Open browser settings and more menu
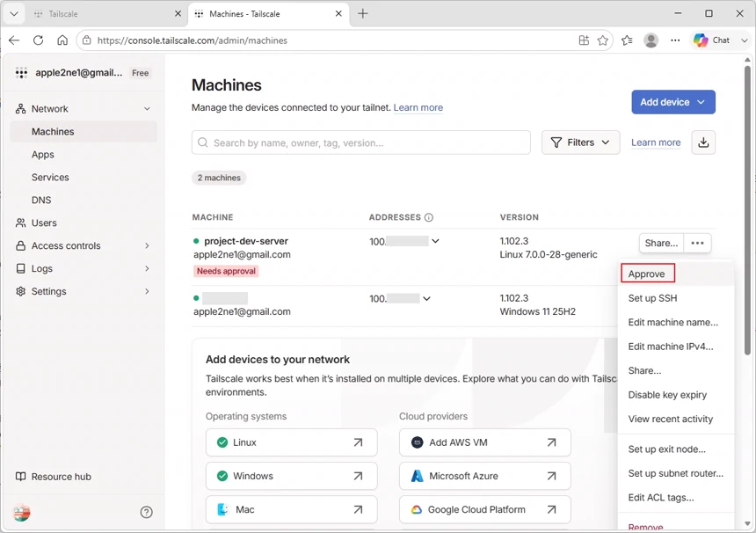Image resolution: width=756 pixels, height=533 pixels. (x=675, y=40)
